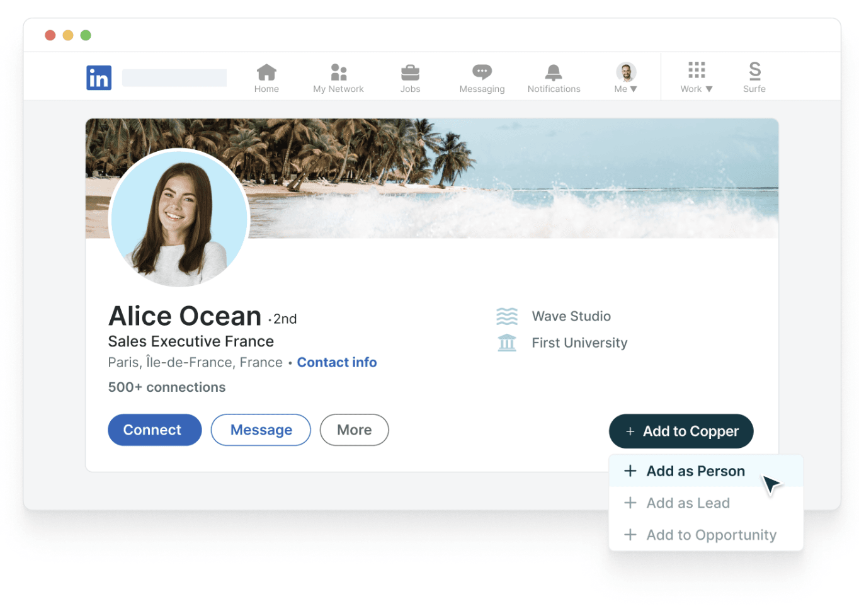859x616 pixels.
Task: Click the Message button
Action: click(x=261, y=430)
